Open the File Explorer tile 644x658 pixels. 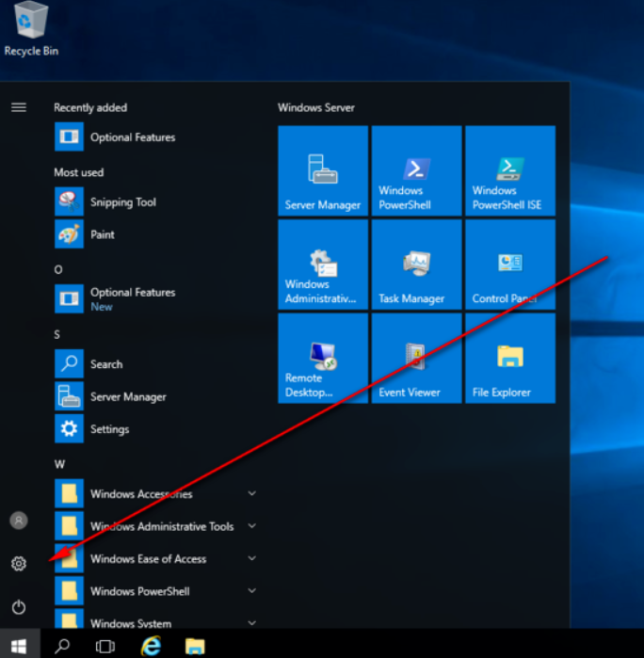click(510, 358)
